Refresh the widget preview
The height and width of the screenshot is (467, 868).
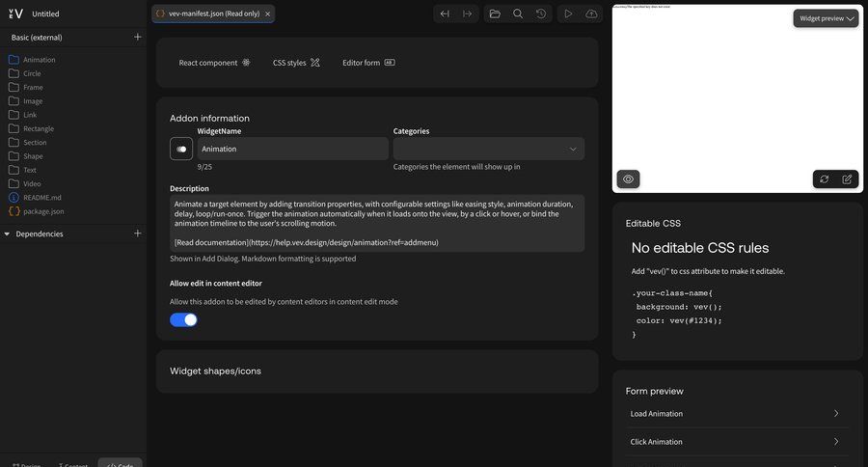click(825, 179)
